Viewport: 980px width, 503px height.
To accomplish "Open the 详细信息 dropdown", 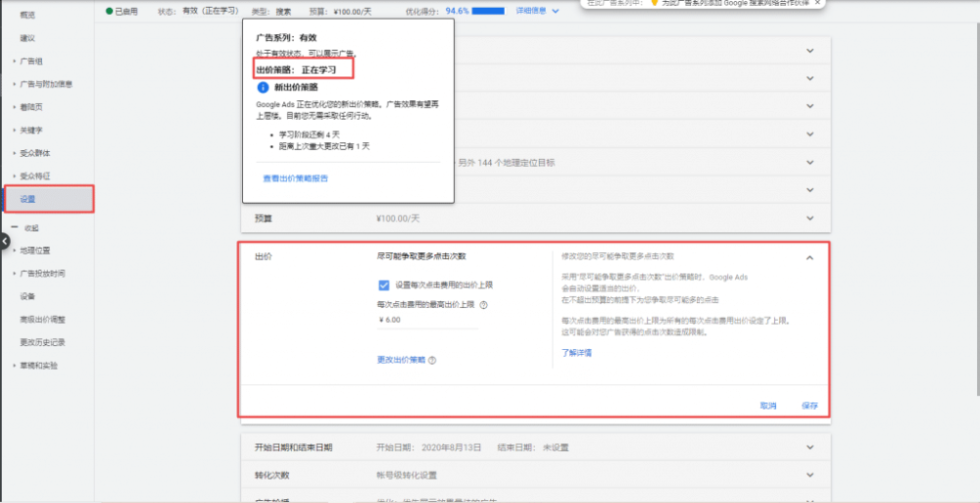I will tap(536, 11).
